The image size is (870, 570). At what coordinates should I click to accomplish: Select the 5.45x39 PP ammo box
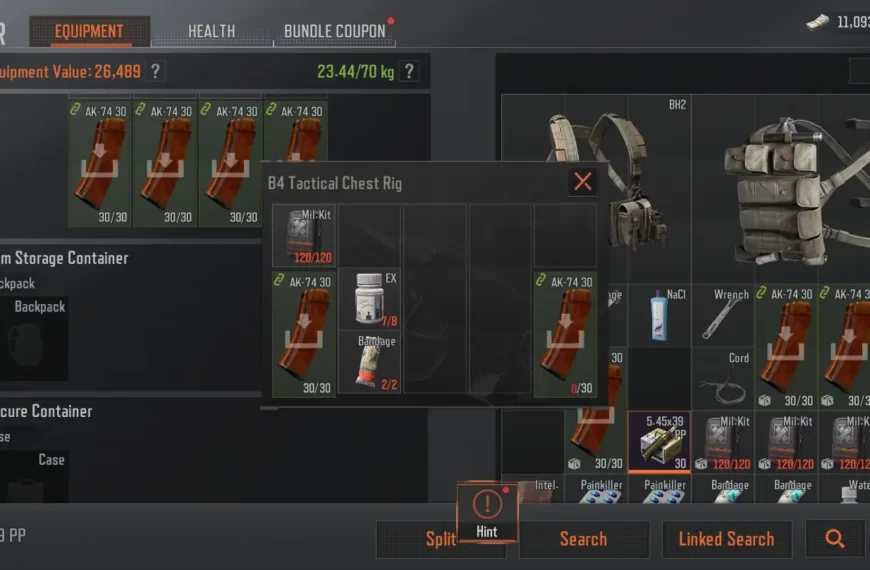[x=660, y=442]
